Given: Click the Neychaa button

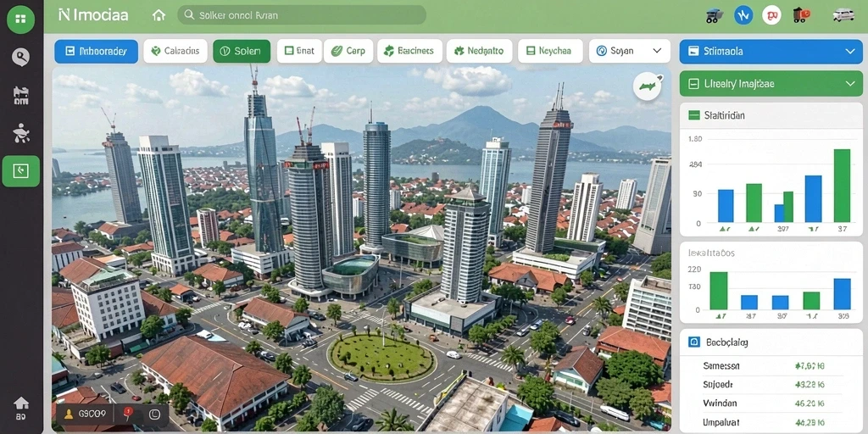Looking at the screenshot, I should [550, 51].
